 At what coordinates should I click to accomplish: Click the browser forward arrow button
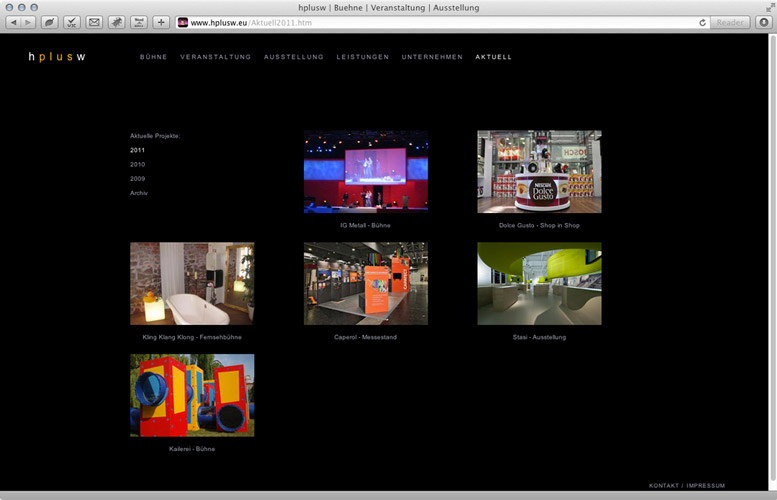click(28, 22)
